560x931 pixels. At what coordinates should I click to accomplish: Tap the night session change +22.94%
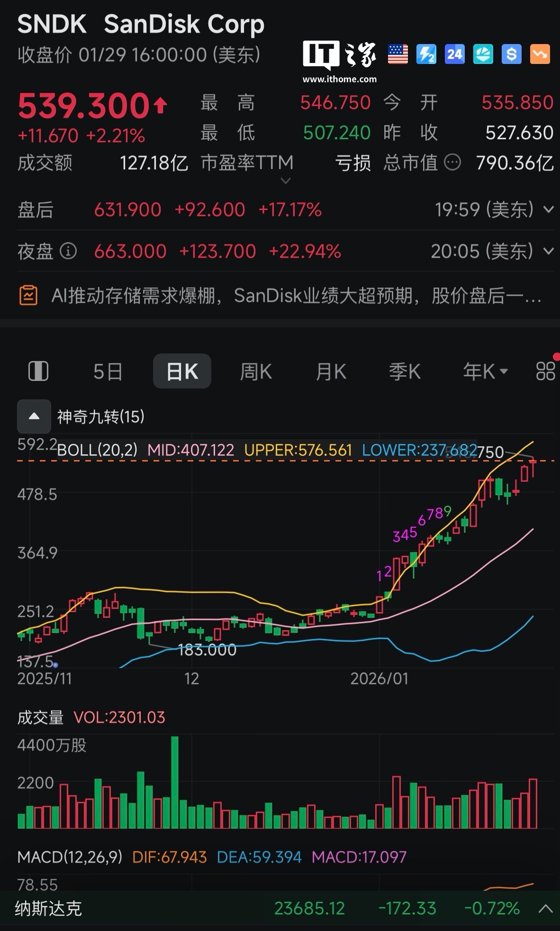click(x=305, y=251)
